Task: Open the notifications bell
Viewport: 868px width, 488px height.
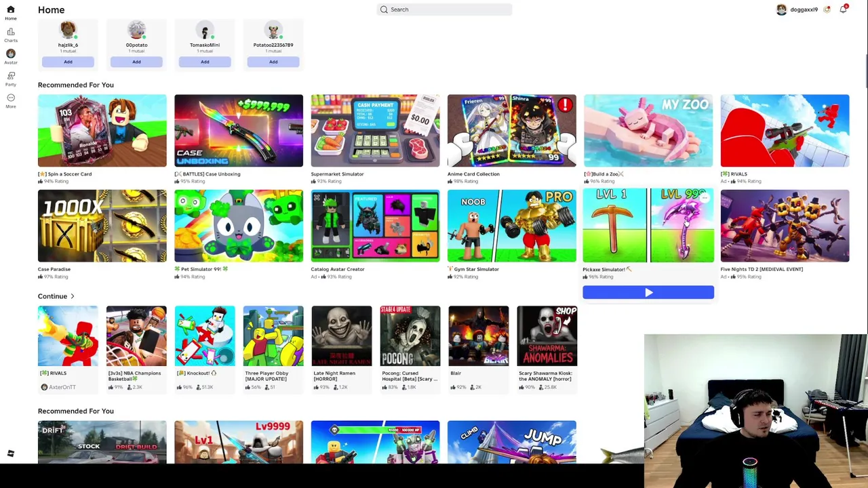Action: (843, 9)
